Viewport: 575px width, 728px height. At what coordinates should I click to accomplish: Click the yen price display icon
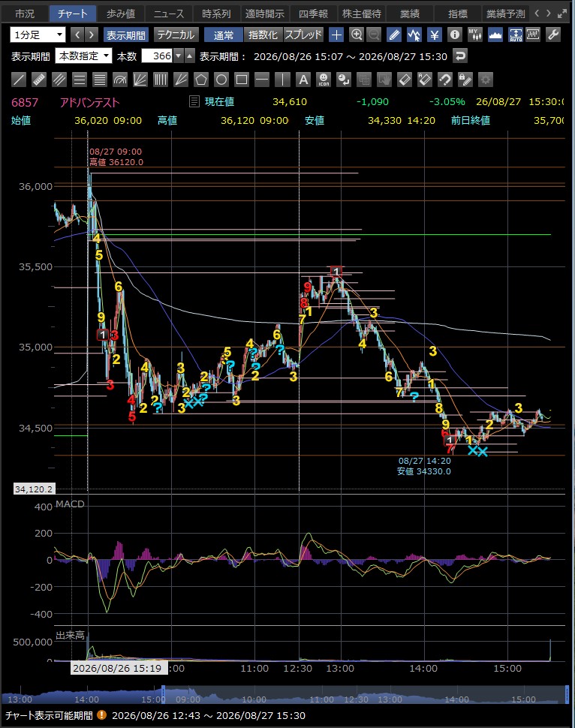(435, 35)
